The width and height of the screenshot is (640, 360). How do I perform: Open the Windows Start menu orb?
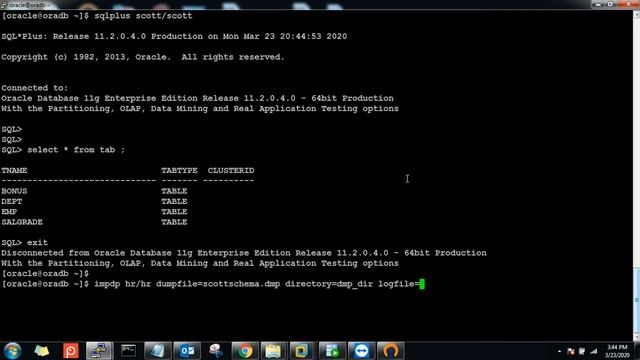point(12,351)
